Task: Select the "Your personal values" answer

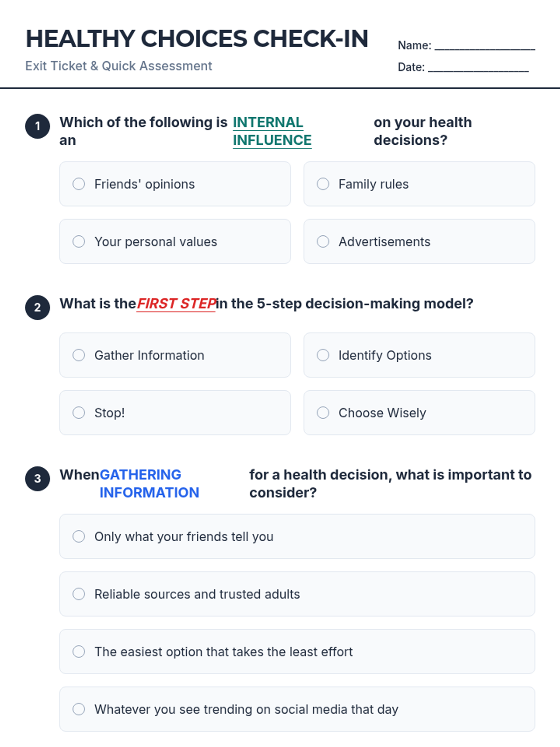Action: pyautogui.click(x=79, y=241)
